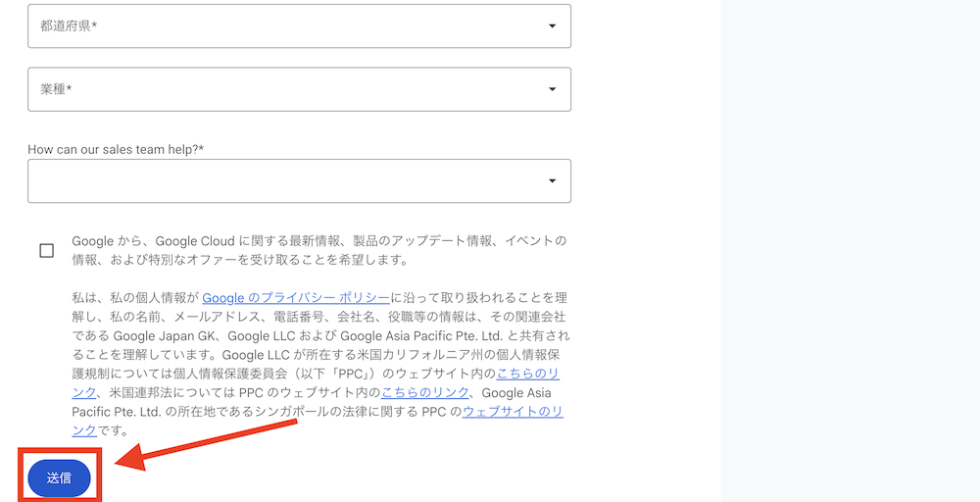This screenshot has width=980, height=502.
Task: Follow the ウェブサイトのリンク link
Action: click(513, 412)
